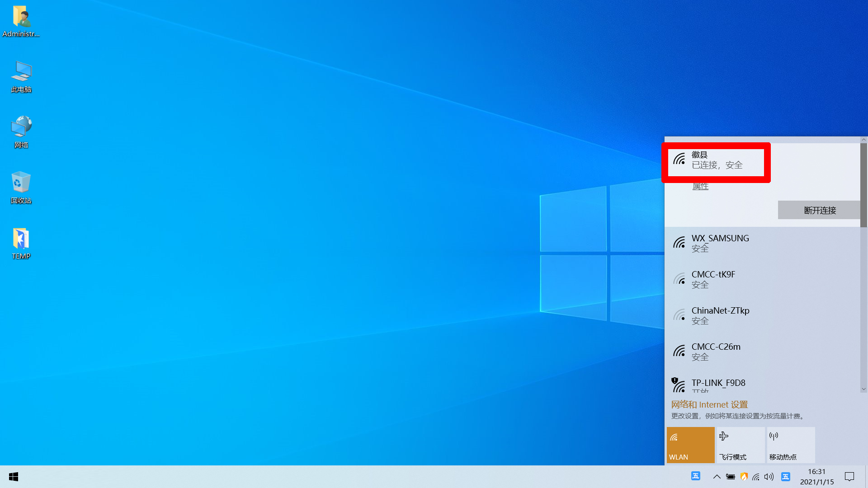Open 网络和 Internet 设置 link
The height and width of the screenshot is (488, 868).
(x=709, y=404)
